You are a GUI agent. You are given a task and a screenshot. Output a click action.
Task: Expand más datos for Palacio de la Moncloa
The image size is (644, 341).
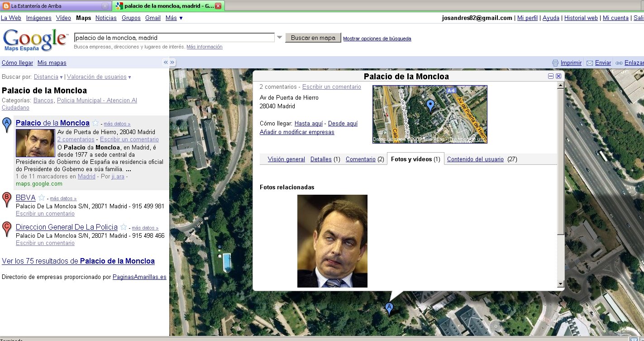tap(117, 124)
